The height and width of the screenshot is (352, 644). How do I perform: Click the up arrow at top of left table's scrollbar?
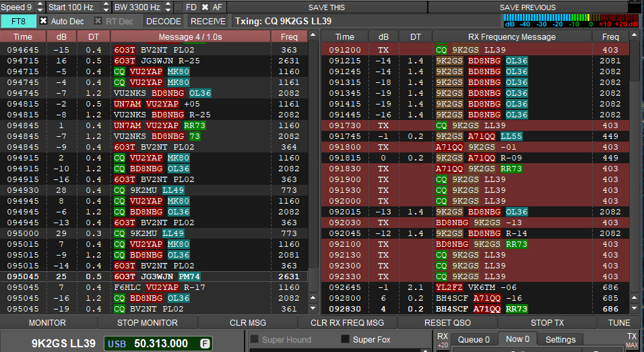(x=313, y=35)
